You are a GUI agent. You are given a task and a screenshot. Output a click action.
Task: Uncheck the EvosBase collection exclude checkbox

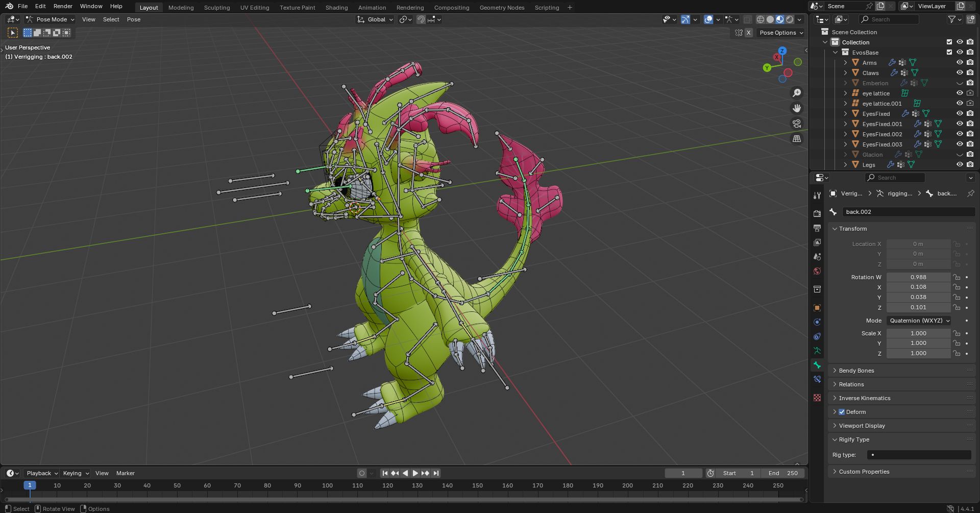(949, 53)
